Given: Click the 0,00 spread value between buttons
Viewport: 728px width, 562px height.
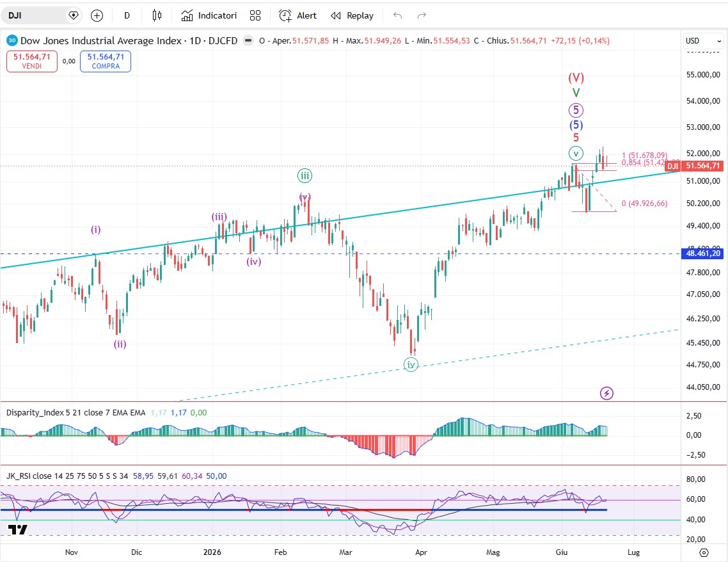Looking at the screenshot, I should pyautogui.click(x=68, y=61).
